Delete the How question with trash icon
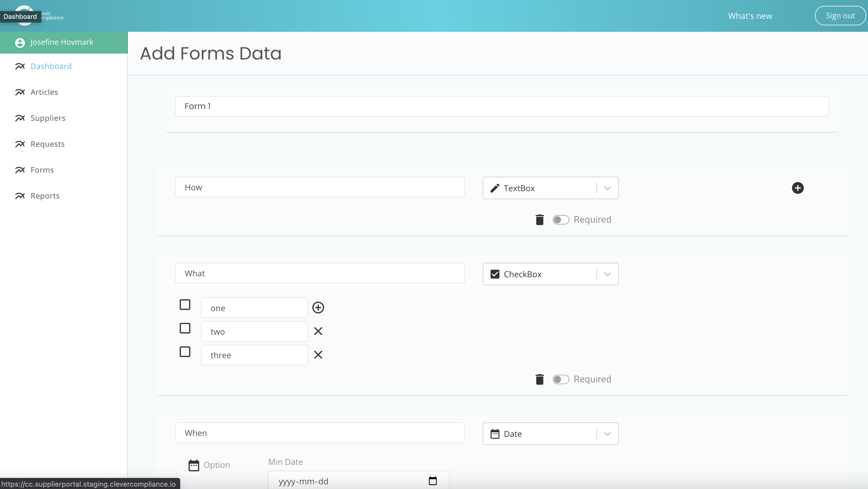 pyautogui.click(x=539, y=219)
